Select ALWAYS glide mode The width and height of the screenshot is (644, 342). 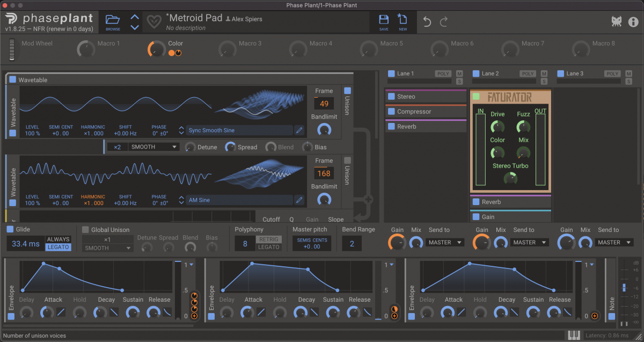tap(58, 239)
